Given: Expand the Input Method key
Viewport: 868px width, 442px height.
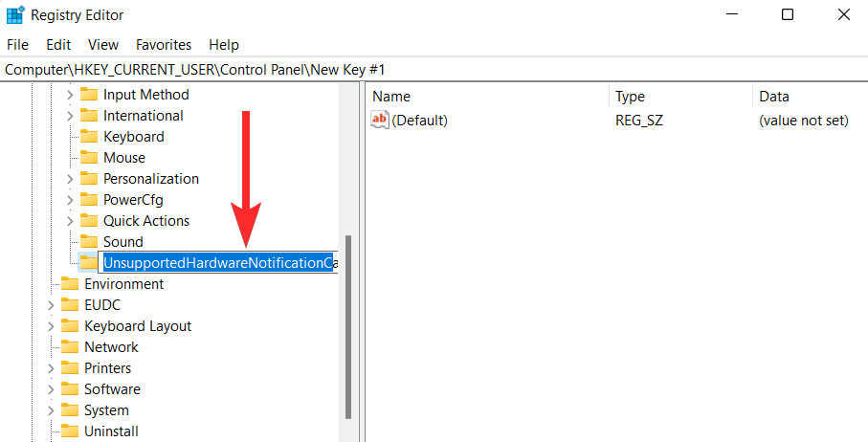Looking at the screenshot, I should pyautogui.click(x=70, y=95).
